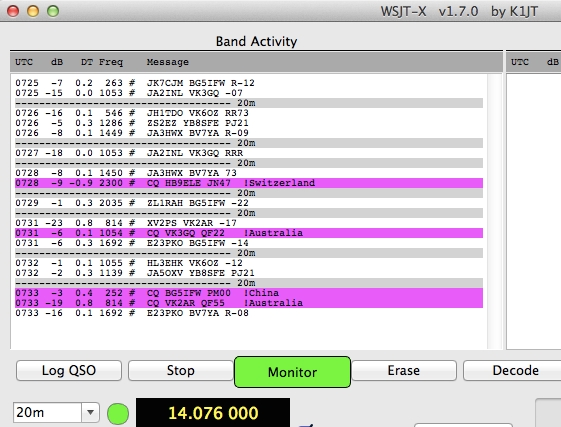Click the 14.076 000 frequency display
Viewport: 561px width, 427px height.
coord(213,413)
